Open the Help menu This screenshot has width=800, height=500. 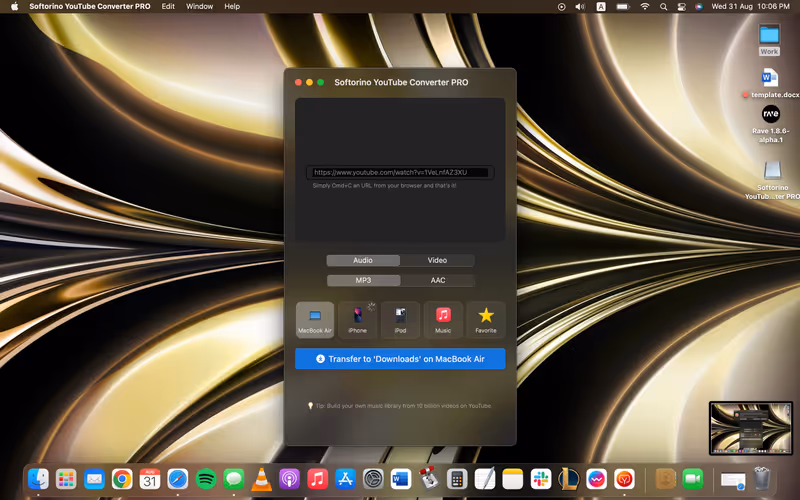pyautogui.click(x=232, y=7)
